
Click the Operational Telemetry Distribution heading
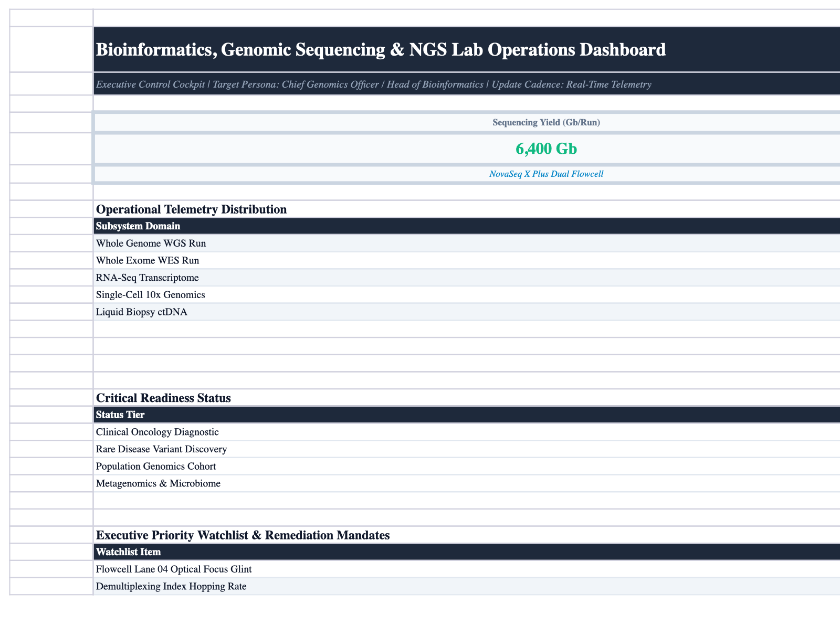click(192, 209)
